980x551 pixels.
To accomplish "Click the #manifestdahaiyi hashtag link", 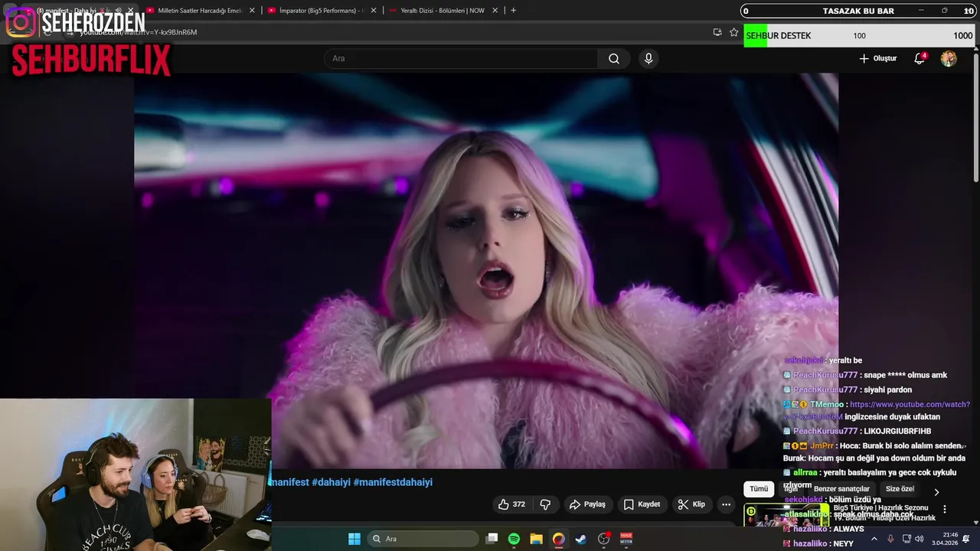I will tap(393, 482).
